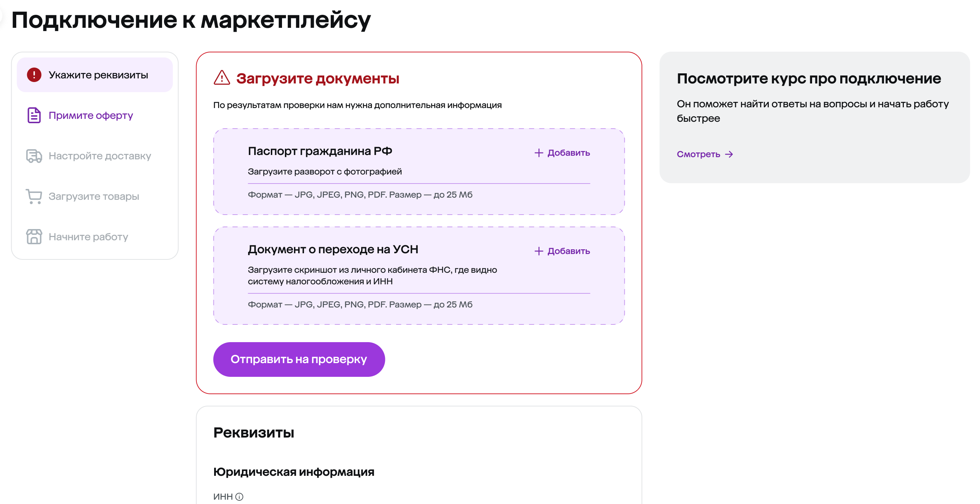This screenshot has height=504, width=980.
Task: Add УСН document via Добавить
Action: (562, 251)
